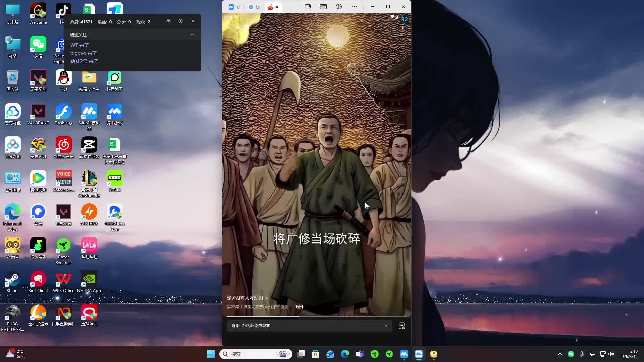
Task: Click the emulator volume speaker icon
Action: (338, 7)
